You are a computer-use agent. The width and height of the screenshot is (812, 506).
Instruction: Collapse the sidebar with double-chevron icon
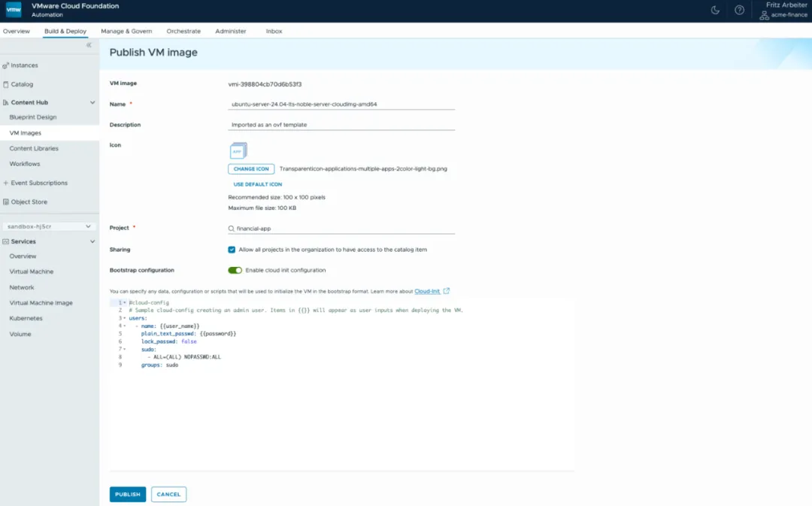pyautogui.click(x=89, y=45)
